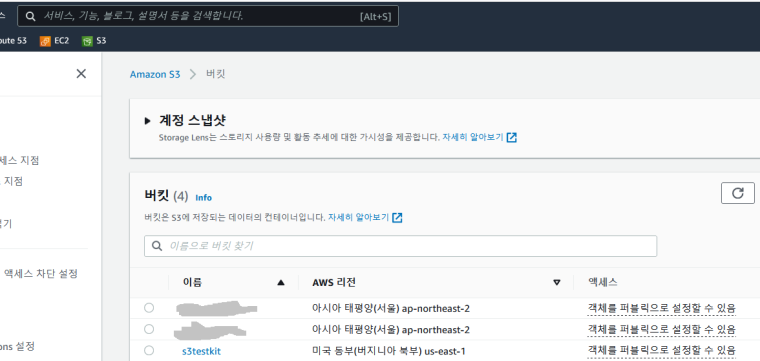Sort by AWS 리전 column arrow
Screen dimensions: 760x361
(x=557, y=283)
